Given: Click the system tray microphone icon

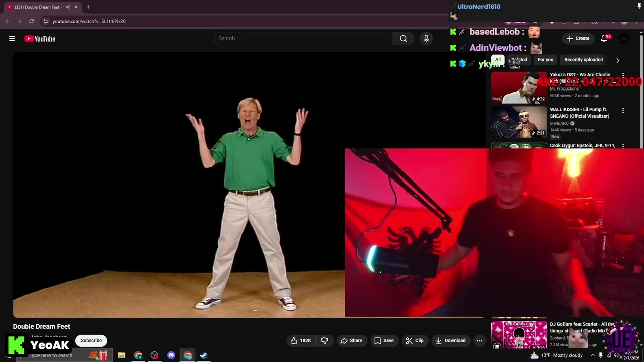Looking at the screenshot, I should click(600, 355).
